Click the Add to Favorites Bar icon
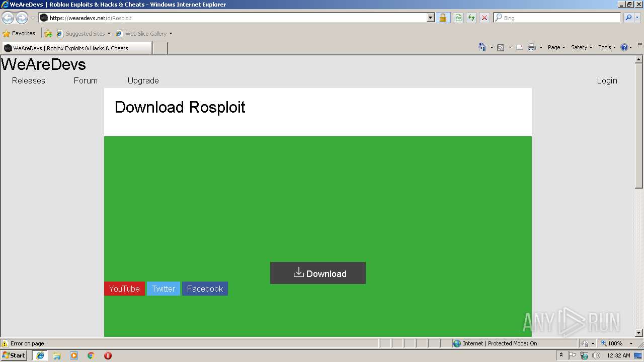Screen dimensions: 644x362 coord(48,34)
